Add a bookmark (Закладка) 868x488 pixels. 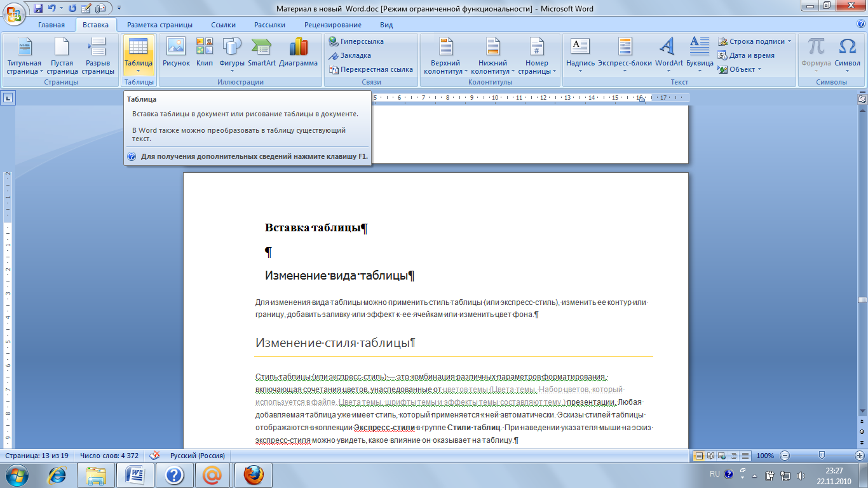pyautogui.click(x=350, y=55)
